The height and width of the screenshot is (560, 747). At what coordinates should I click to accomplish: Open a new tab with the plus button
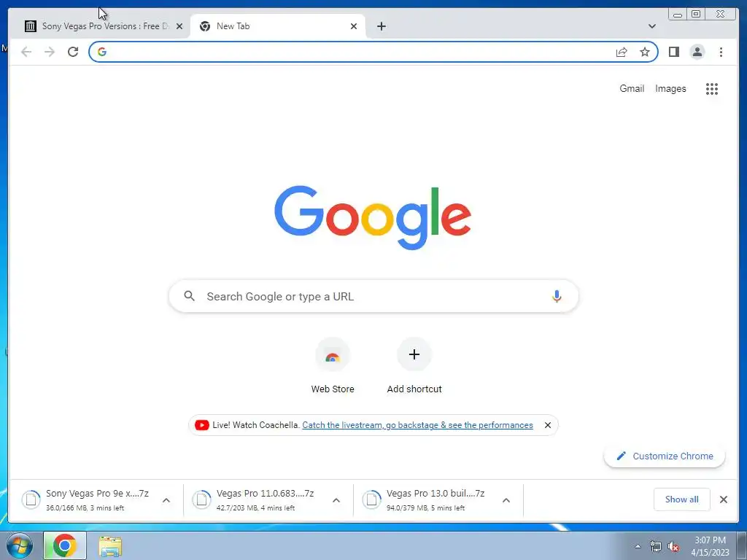pos(381,26)
